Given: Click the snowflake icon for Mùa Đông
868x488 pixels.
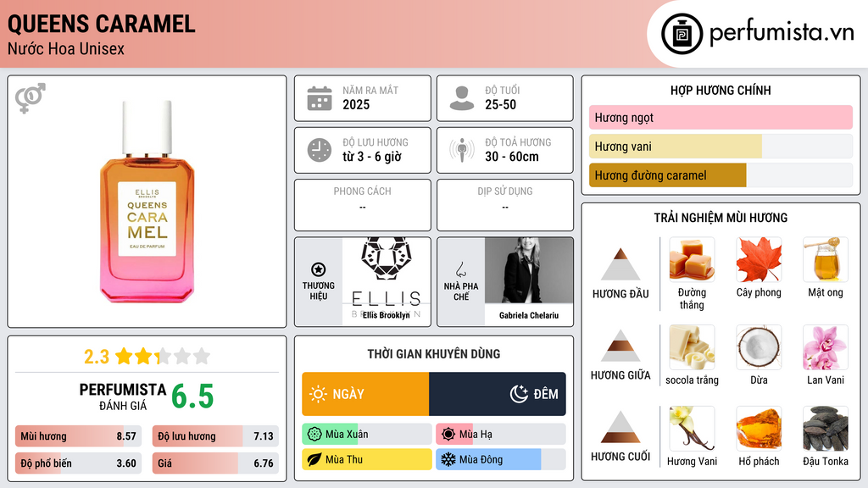Looking at the screenshot, I should [x=448, y=459].
